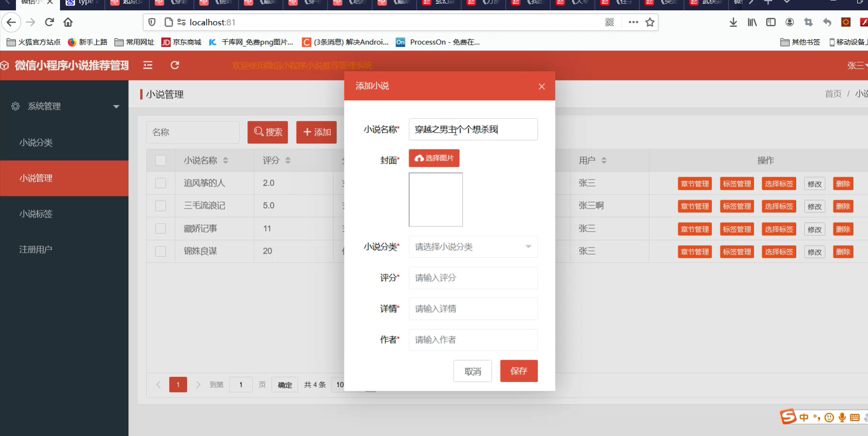This screenshot has width=868, height=436.
Task: Click 修改 for 锦姝良谋
Action: 815,252
